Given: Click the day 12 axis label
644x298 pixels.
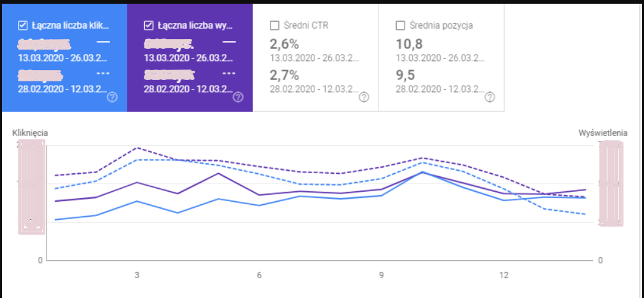Looking at the screenshot, I should coord(504,276).
